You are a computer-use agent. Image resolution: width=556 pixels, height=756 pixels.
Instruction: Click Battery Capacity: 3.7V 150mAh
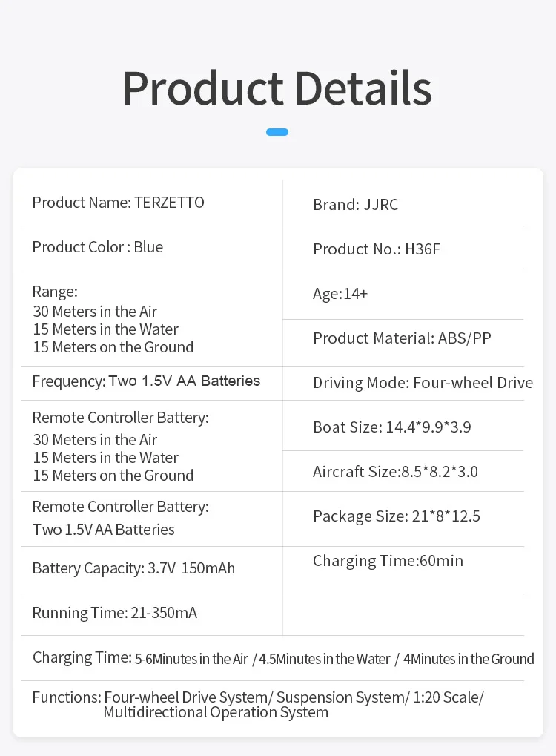click(x=133, y=569)
